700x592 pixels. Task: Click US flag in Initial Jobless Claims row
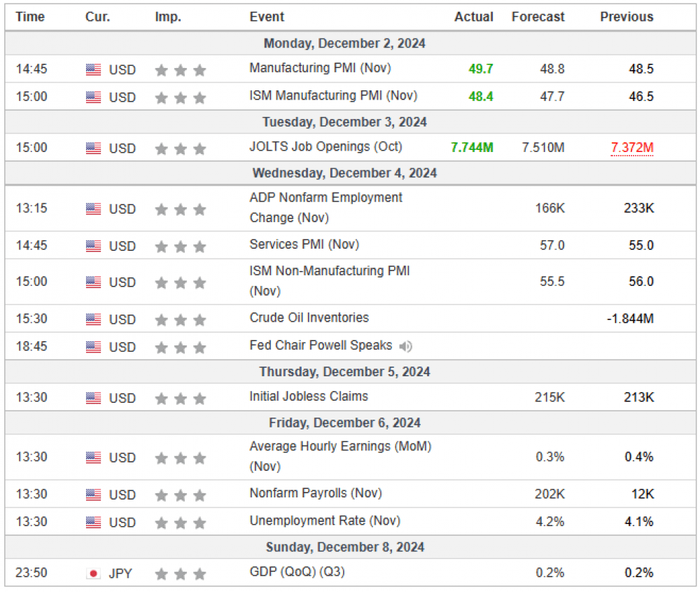click(x=93, y=398)
